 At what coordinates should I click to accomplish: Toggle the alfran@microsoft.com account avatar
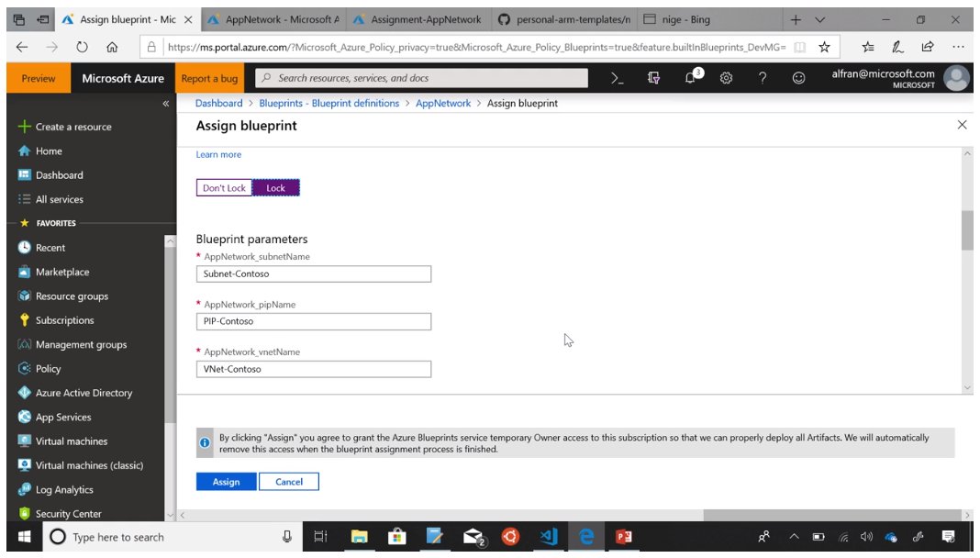click(955, 78)
